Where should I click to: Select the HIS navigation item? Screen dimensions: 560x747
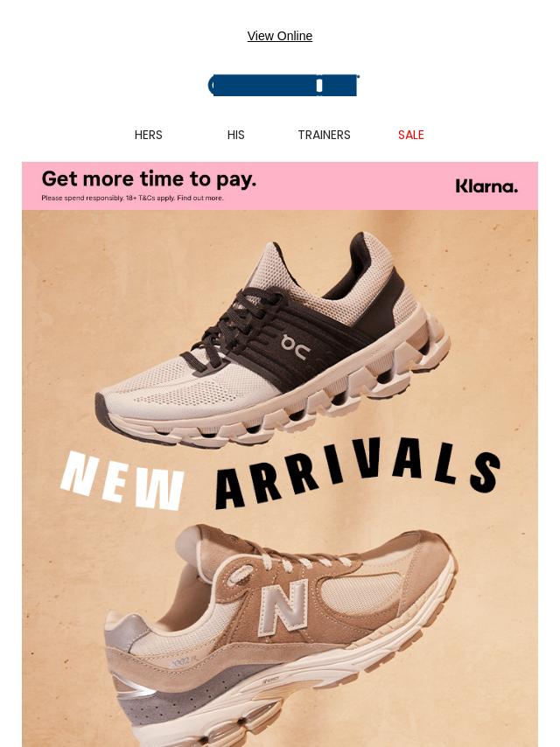236,135
